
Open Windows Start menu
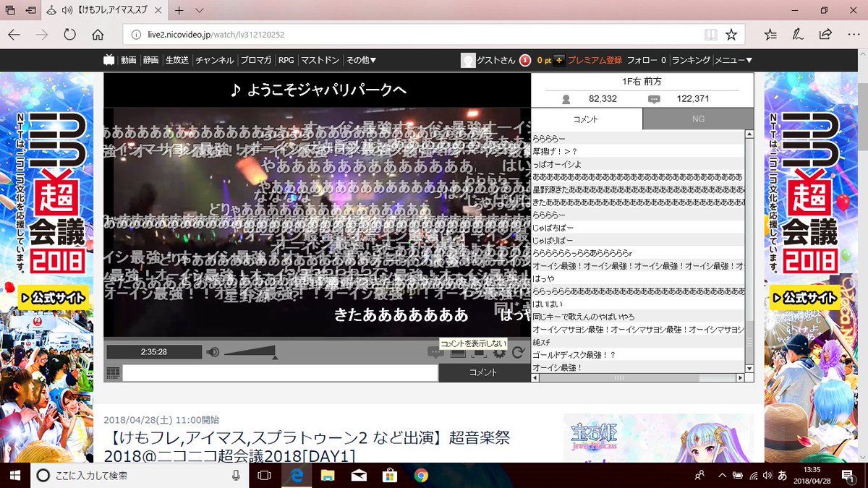14,475
